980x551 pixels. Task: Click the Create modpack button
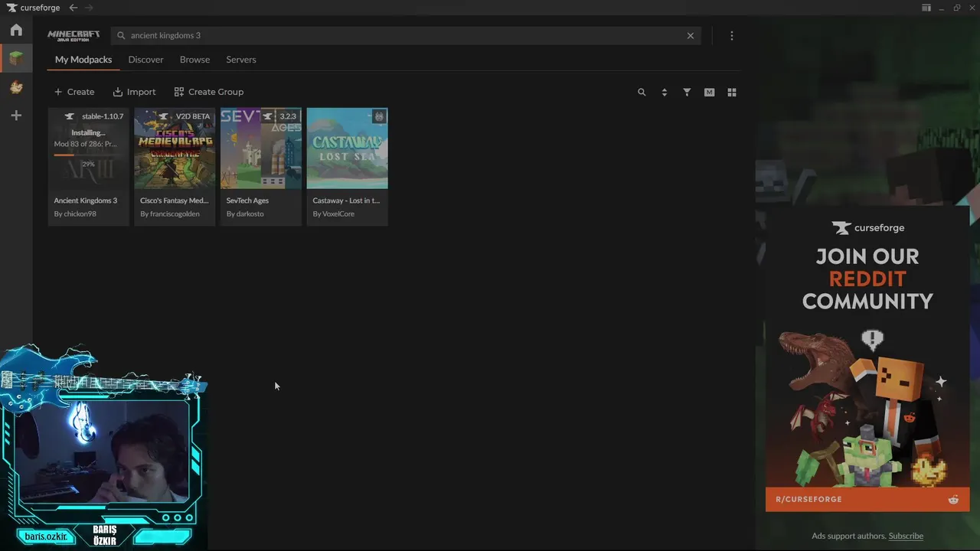[x=74, y=92]
